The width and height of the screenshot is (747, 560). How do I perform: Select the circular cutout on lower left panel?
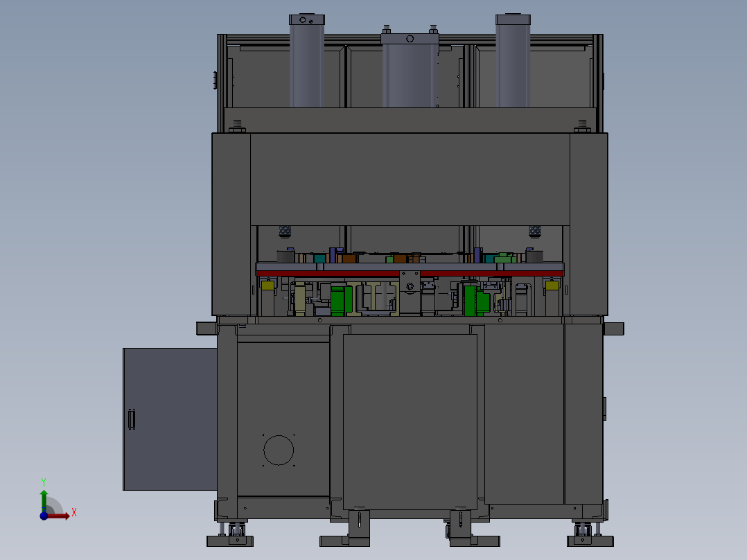[x=279, y=450]
